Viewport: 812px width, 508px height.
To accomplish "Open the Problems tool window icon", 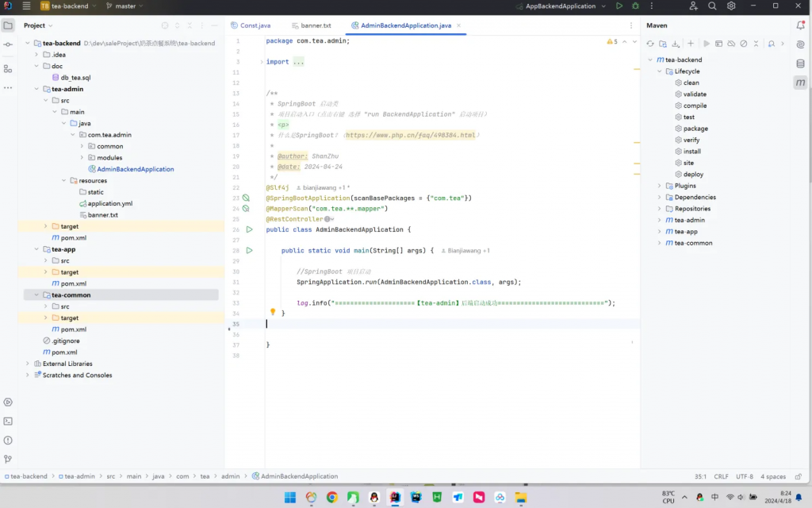I will (8, 440).
